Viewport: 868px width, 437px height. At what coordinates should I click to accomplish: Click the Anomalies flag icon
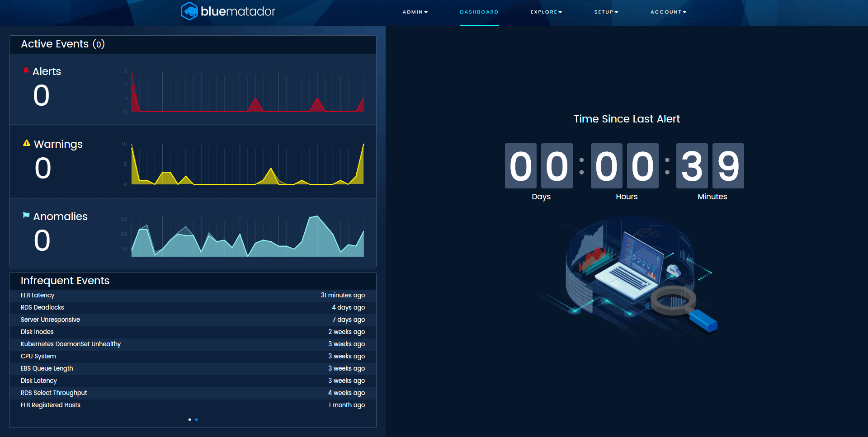pyautogui.click(x=26, y=215)
